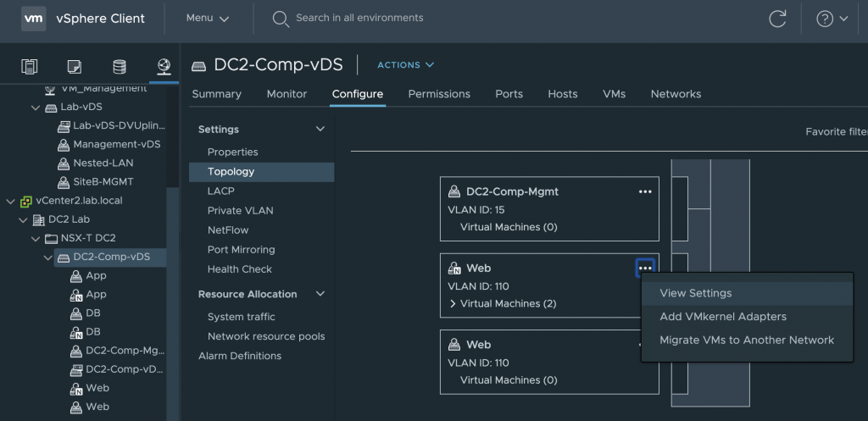Choose Add VMkernel Adapters from context menu
Screen dimensions: 868x421
pyautogui.click(x=747, y=317)
